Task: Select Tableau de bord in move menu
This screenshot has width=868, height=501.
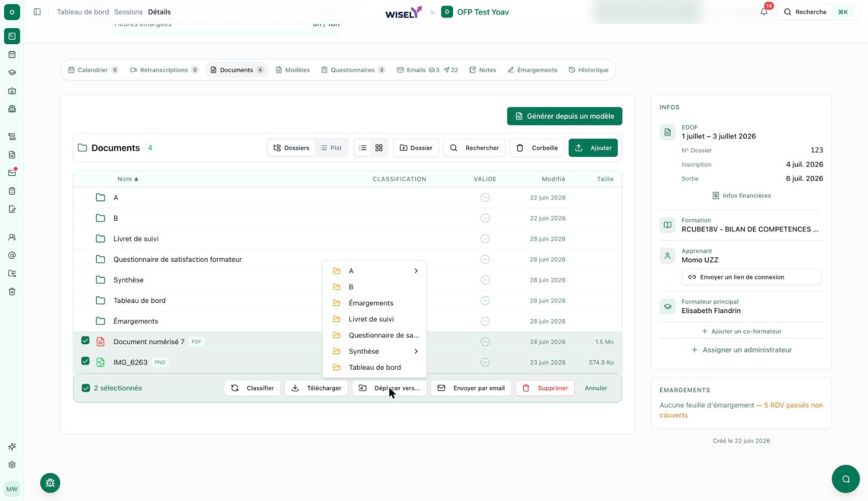Action: pos(374,367)
